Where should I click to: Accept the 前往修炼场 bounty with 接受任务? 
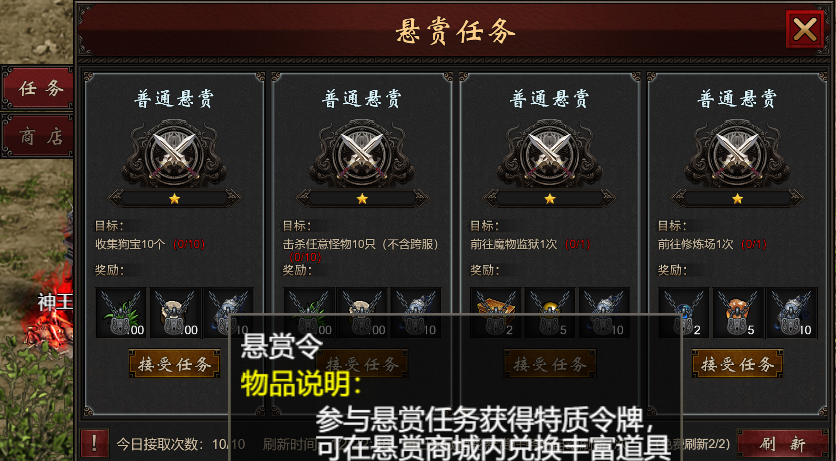[737, 364]
